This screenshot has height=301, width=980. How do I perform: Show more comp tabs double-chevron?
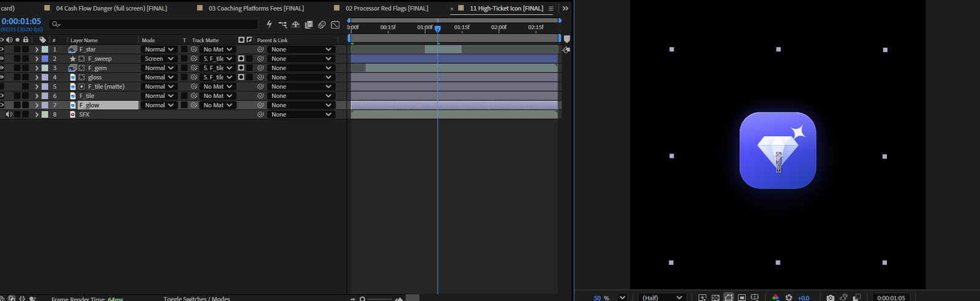tap(565, 9)
